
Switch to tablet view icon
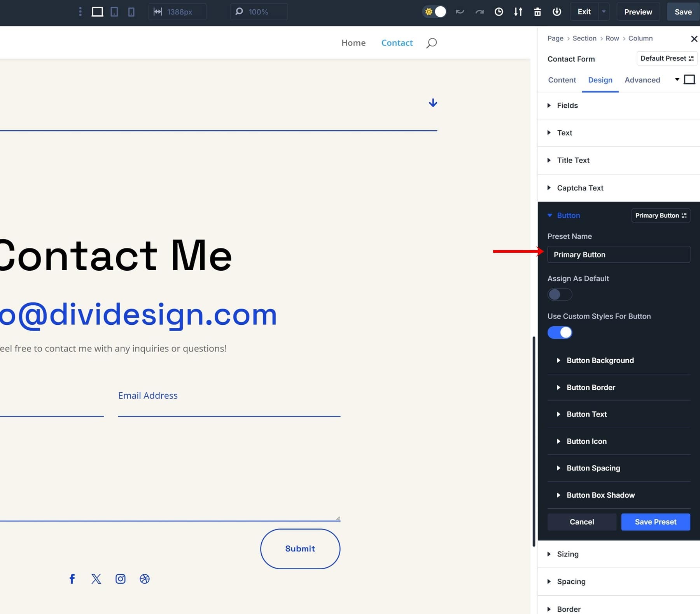(114, 12)
